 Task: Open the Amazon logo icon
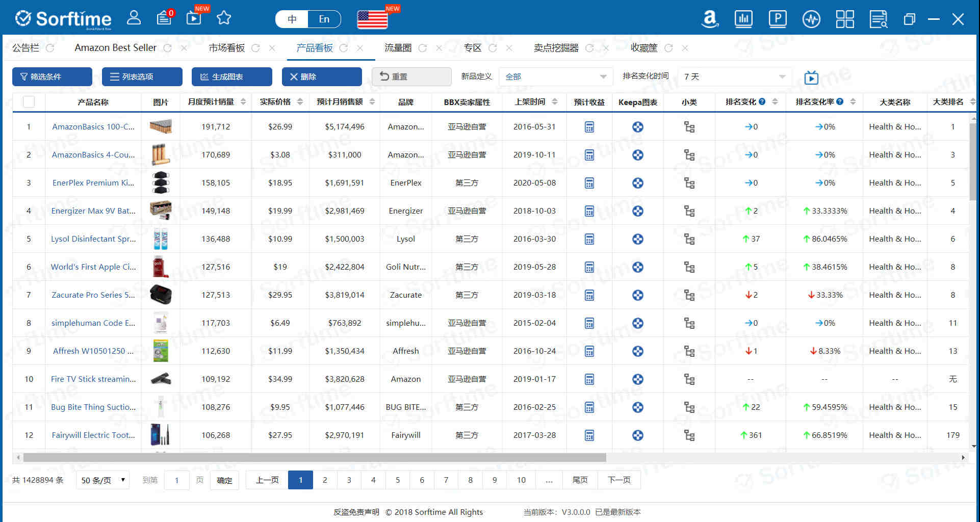(x=710, y=19)
